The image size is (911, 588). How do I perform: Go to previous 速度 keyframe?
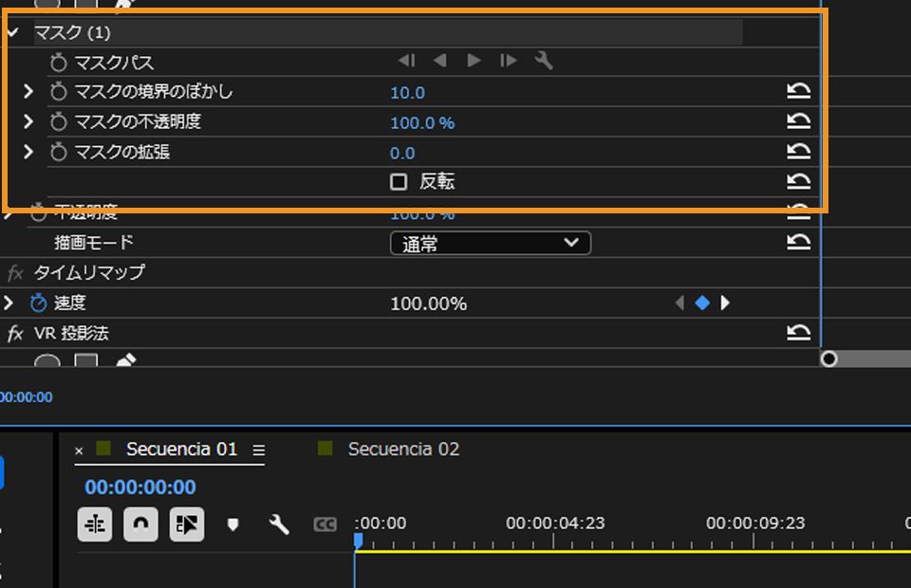[x=679, y=303]
